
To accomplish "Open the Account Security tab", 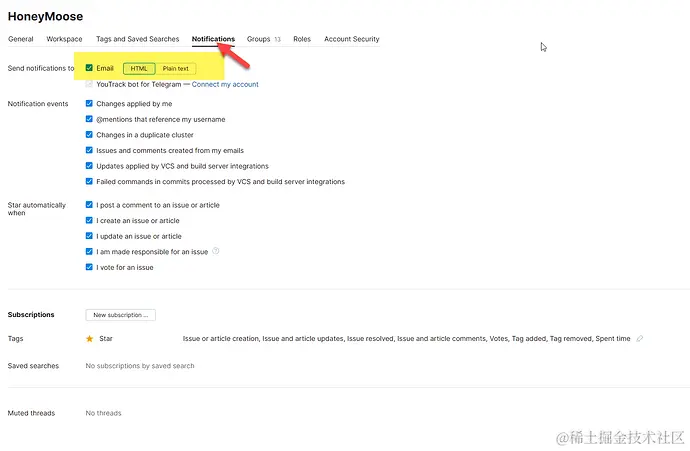I will click(x=352, y=39).
